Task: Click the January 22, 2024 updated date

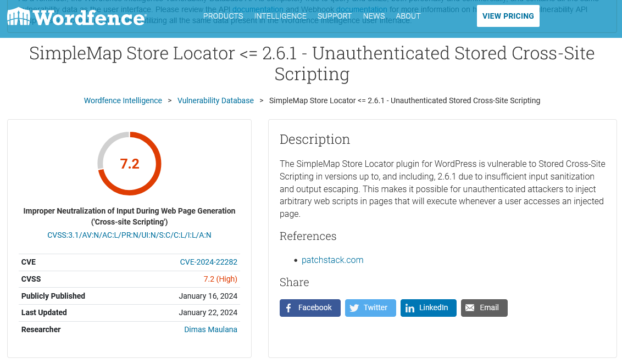Action: click(x=208, y=312)
